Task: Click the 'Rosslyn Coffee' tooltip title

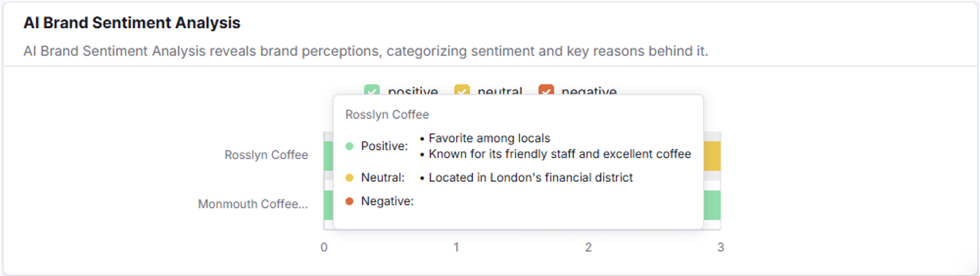Action: click(387, 115)
